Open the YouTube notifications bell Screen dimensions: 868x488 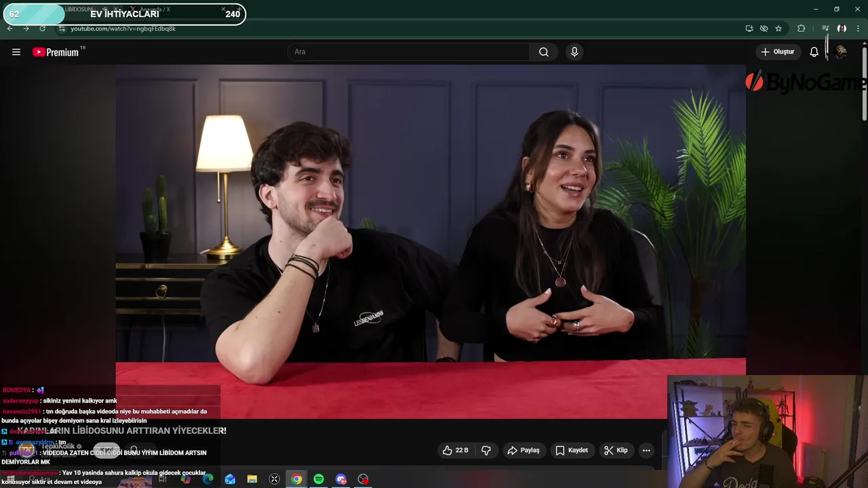(x=814, y=52)
